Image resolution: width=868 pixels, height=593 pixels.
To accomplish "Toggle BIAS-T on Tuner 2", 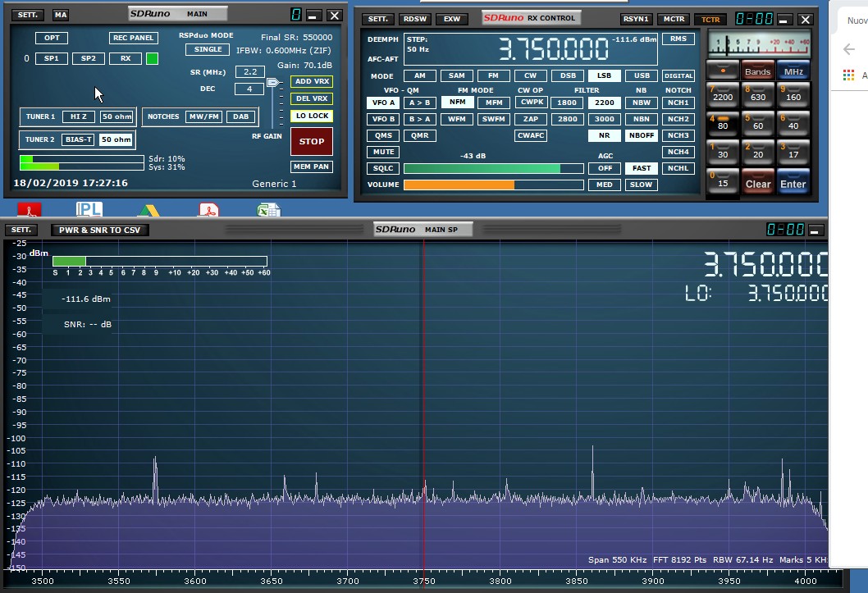I will click(x=79, y=139).
